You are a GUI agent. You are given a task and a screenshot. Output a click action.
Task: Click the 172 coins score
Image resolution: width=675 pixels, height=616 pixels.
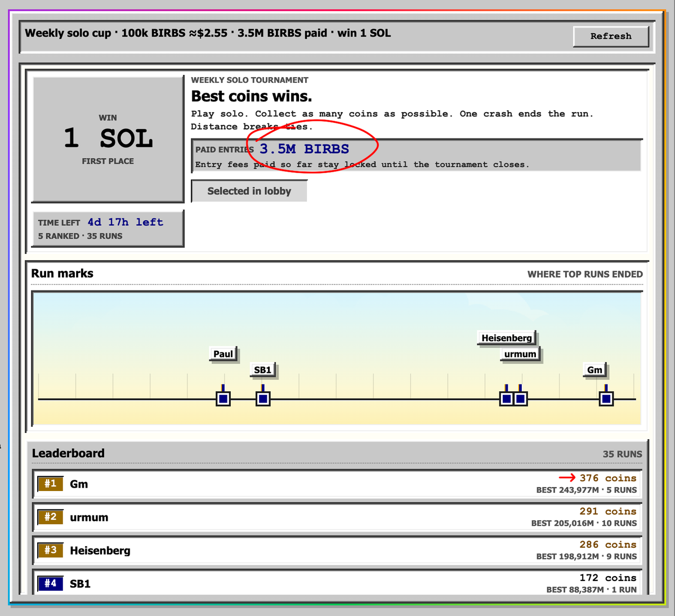608,577
